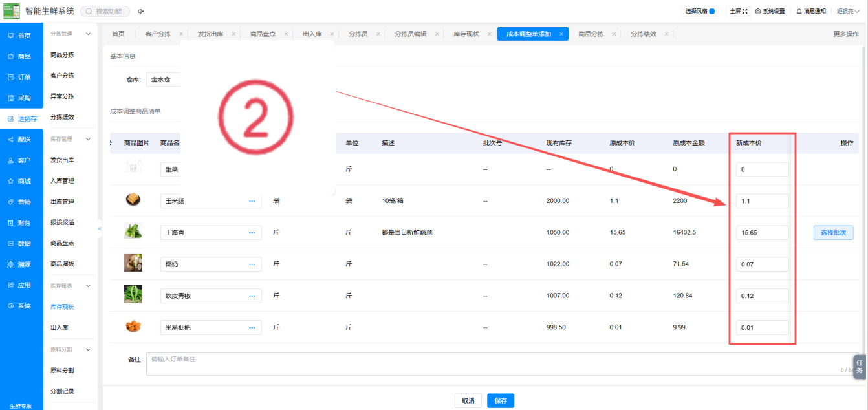The height and width of the screenshot is (410, 868).
Task: Mute sound via speaker icon near search
Action: [x=141, y=12]
